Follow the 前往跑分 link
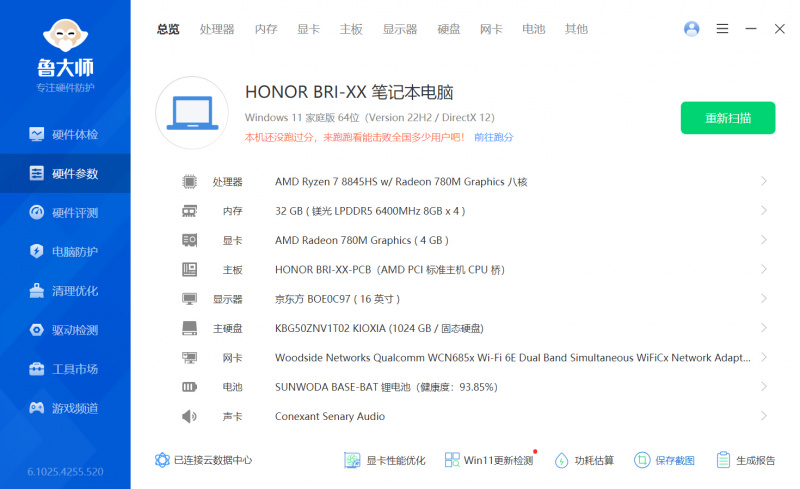 click(x=493, y=137)
